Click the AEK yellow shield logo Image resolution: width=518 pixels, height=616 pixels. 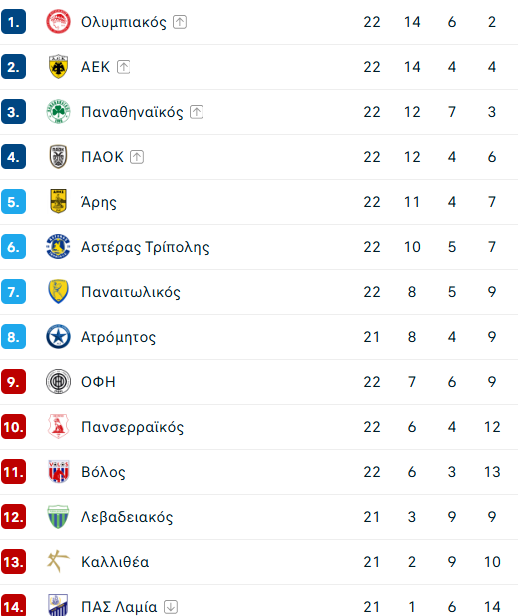tap(58, 67)
